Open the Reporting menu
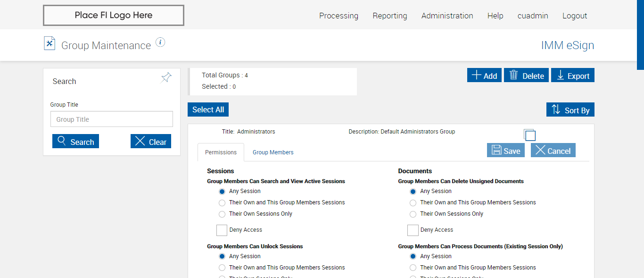The image size is (644, 278). [390, 16]
